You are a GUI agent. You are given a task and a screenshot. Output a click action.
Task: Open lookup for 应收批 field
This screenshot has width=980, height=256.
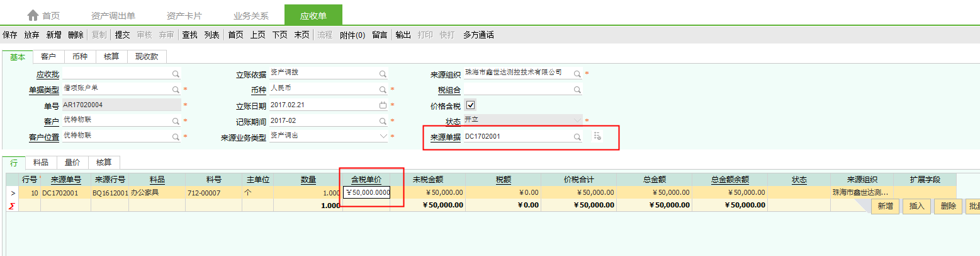pos(176,74)
